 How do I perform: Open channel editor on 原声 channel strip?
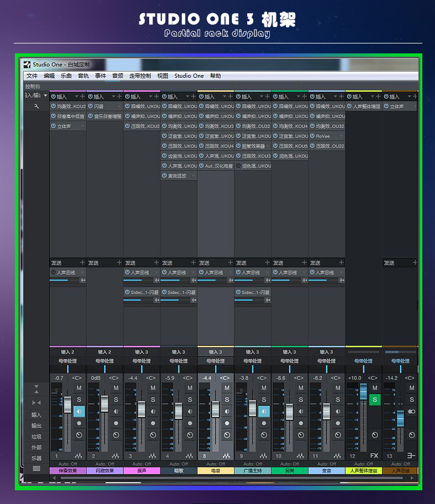(153, 456)
